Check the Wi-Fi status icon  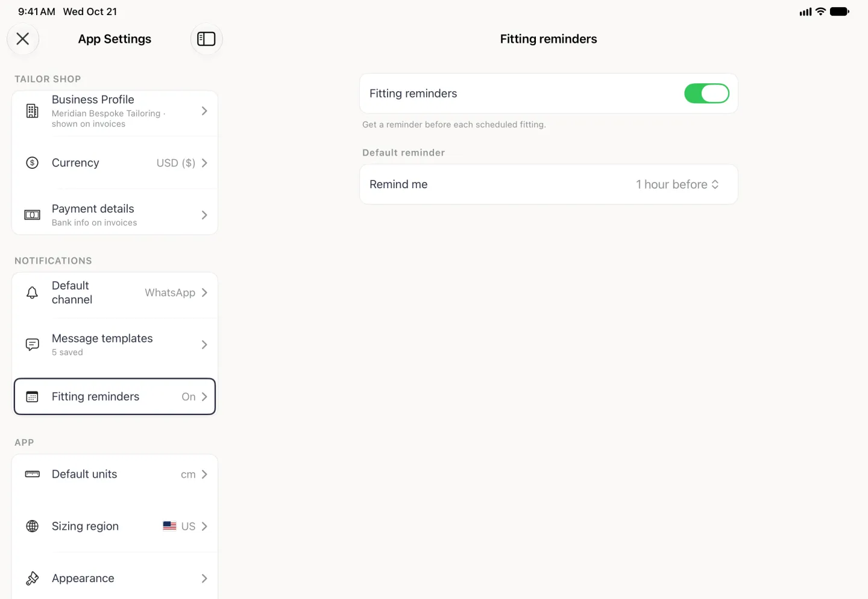[820, 11]
